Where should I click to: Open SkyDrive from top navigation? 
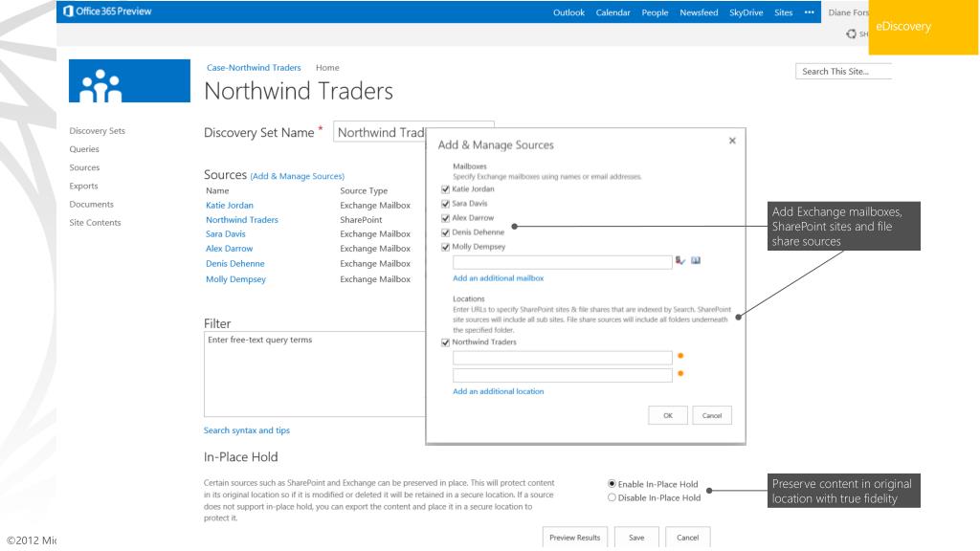coord(746,12)
